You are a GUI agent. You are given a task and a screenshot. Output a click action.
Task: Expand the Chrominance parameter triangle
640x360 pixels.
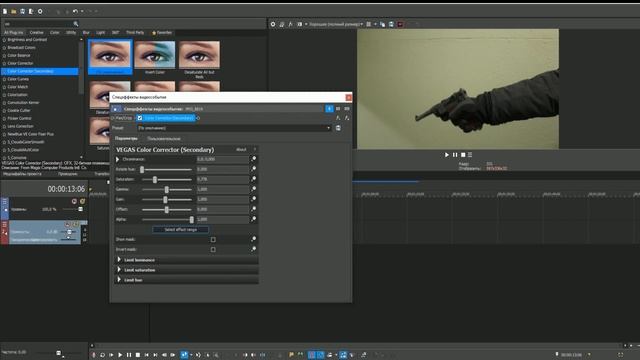point(118,159)
